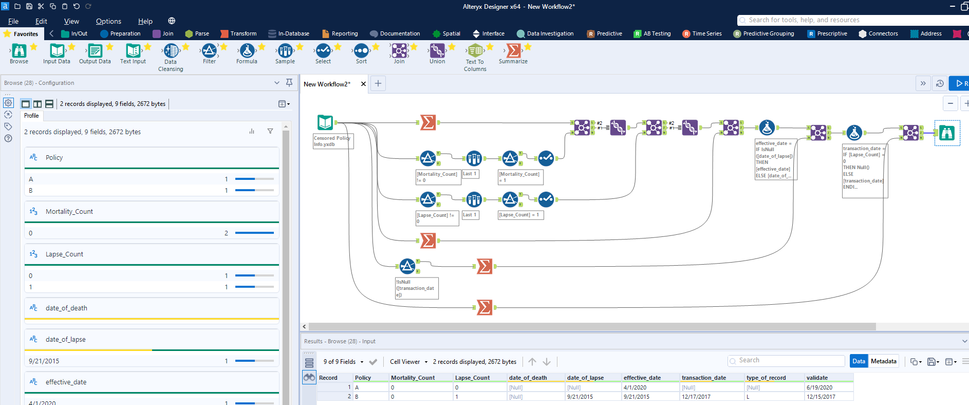Go to next record with down arrow
The image size is (969, 405).
pos(546,362)
